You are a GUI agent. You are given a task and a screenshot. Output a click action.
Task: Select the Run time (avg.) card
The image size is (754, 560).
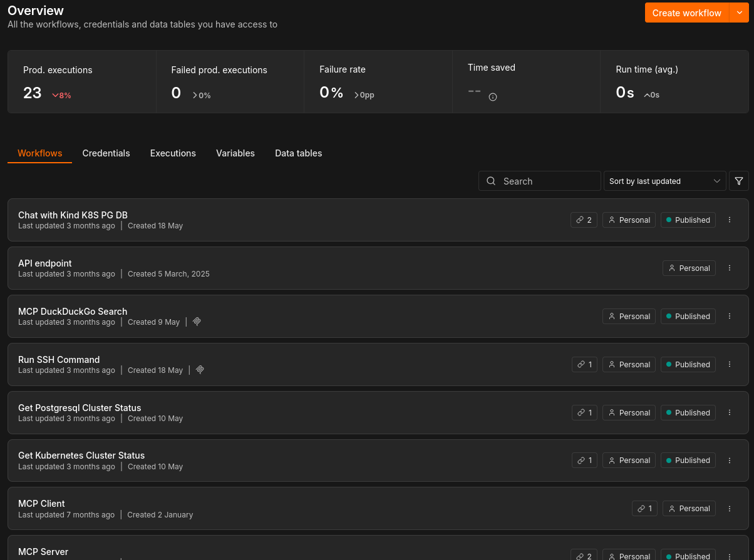pos(674,82)
